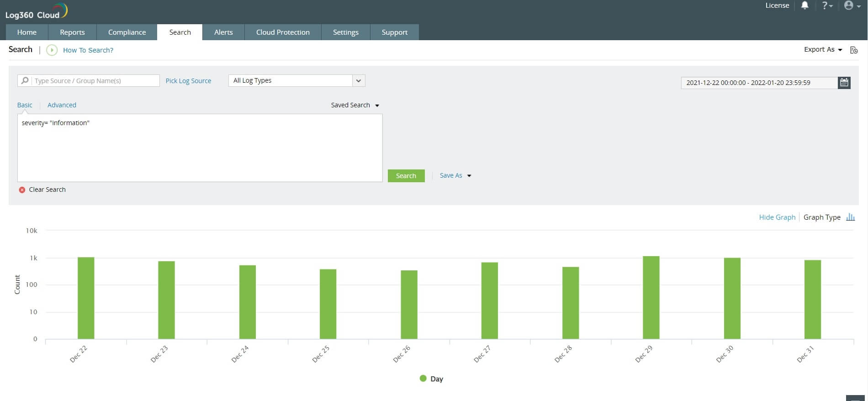Click the Clear Search text
The width and height of the screenshot is (868, 401).
[47, 190]
